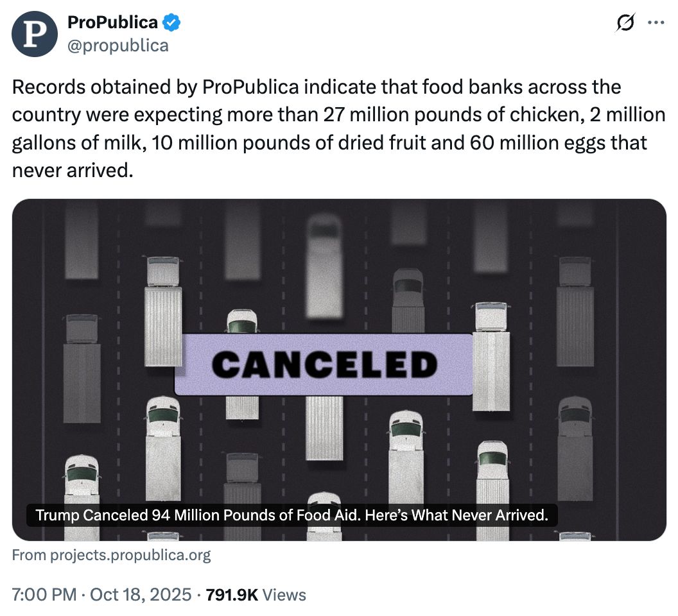Click the purple CANCELED banner in the image
The width and height of the screenshot is (678, 616).
(324, 364)
